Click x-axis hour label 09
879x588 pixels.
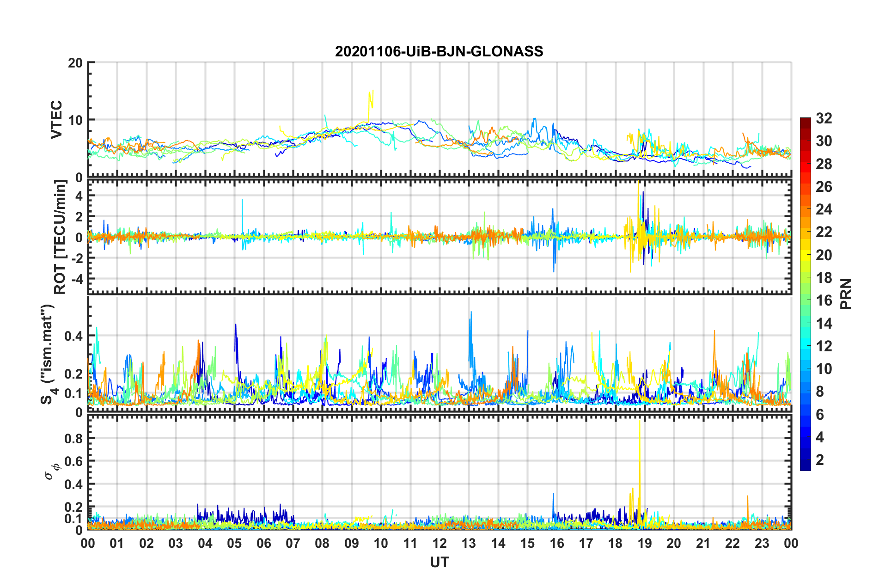352,543
